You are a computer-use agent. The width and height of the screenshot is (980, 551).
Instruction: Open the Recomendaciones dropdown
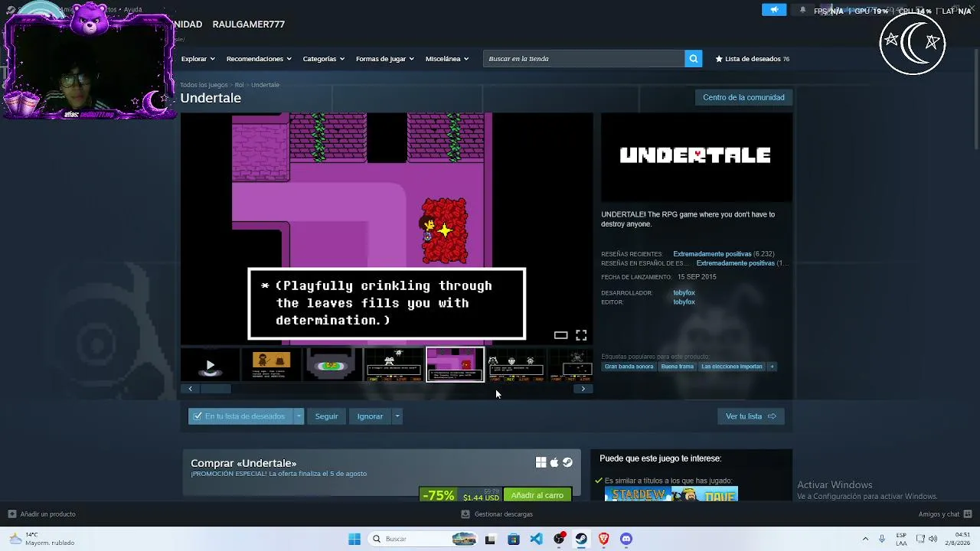click(x=258, y=59)
